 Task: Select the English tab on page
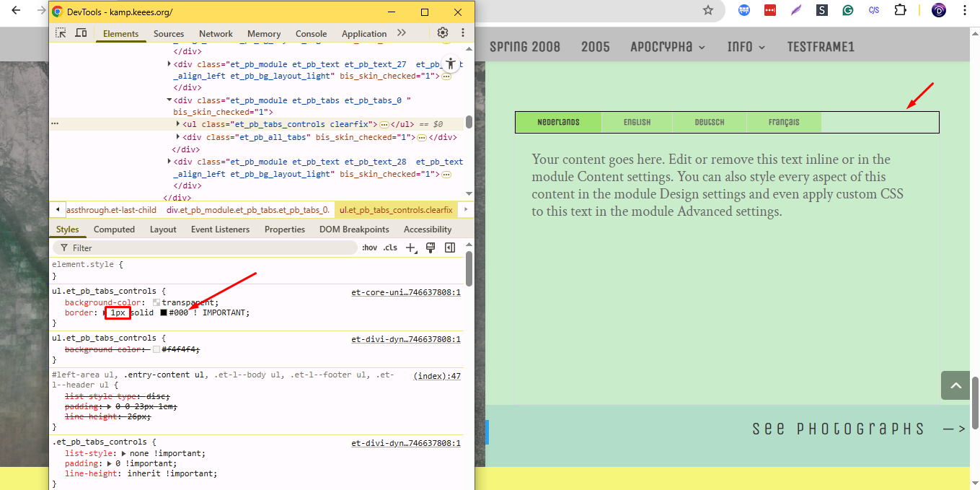(637, 123)
